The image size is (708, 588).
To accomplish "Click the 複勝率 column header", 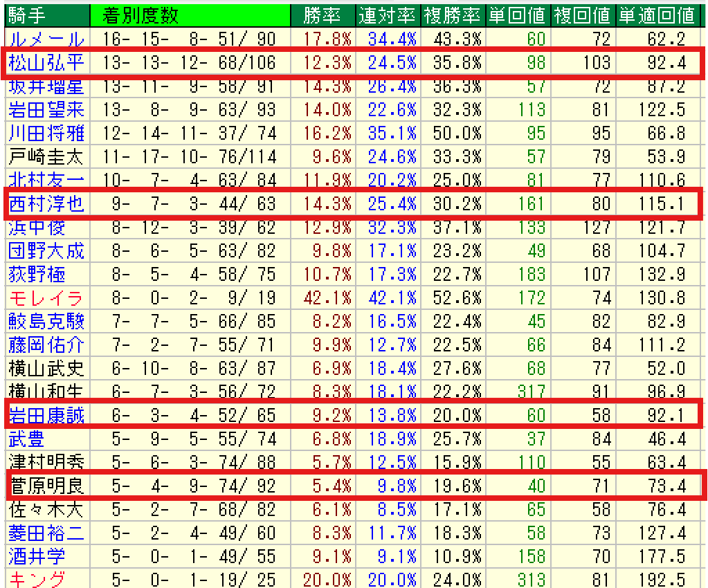I will coord(453,14).
